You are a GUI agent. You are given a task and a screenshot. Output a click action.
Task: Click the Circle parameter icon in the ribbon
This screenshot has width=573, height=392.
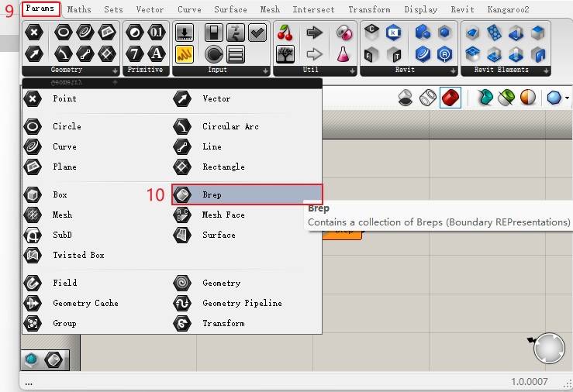pyautogui.click(x=64, y=33)
